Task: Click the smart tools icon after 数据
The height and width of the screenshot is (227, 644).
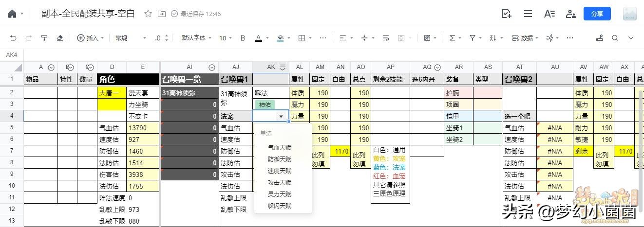Action: 549,38
